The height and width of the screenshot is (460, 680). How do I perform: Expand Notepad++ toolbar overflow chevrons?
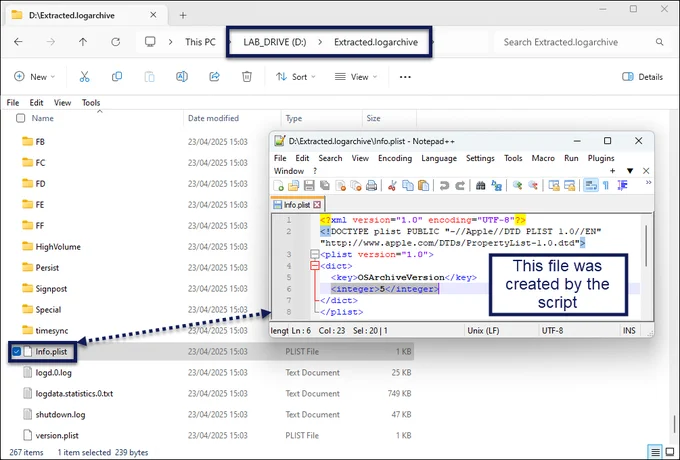coord(648,183)
